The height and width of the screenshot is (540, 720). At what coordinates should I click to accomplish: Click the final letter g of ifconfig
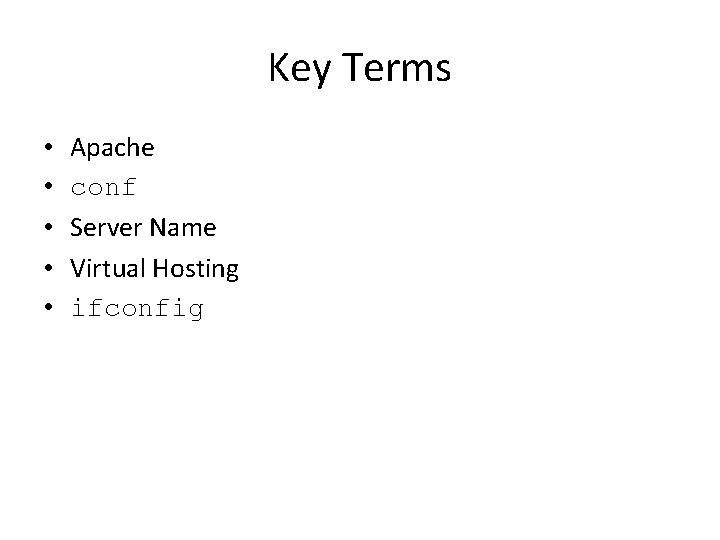click(196, 311)
